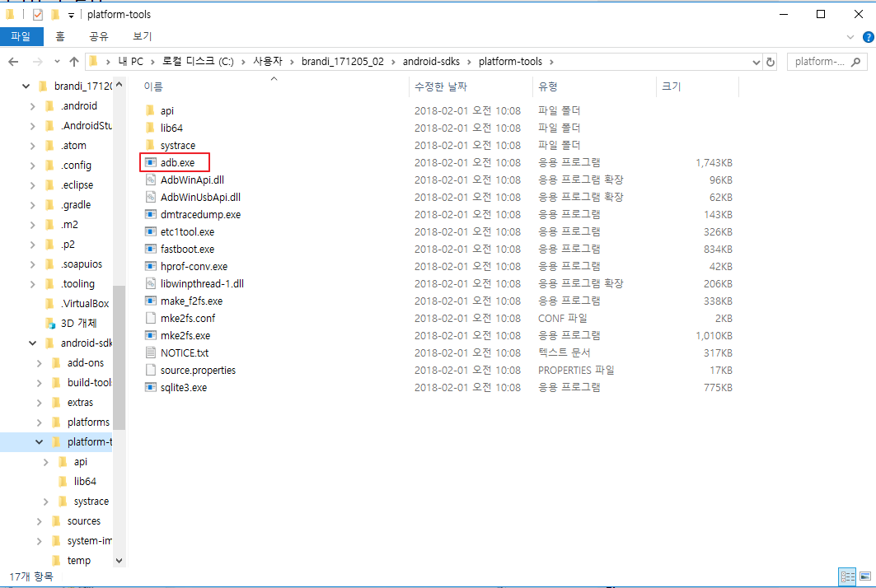Screen dimensions: 876x588
Task: Click the refresh button beside address bar
Action: coord(771,62)
